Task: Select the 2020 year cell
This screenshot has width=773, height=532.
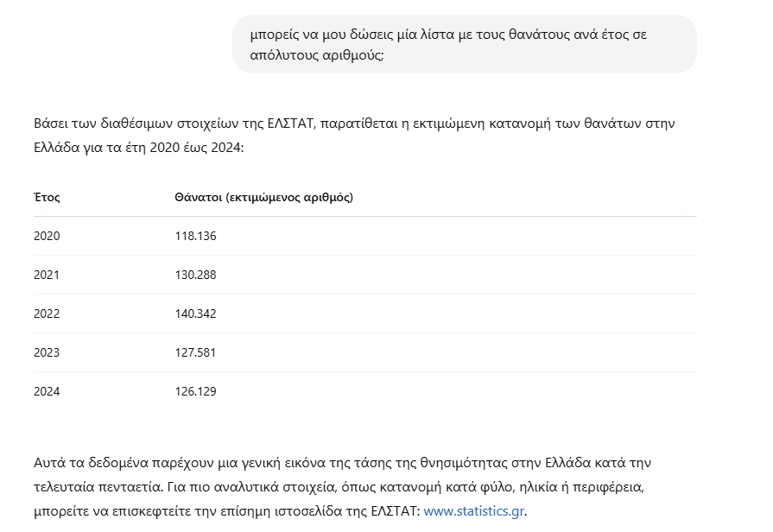Action: coord(47,236)
